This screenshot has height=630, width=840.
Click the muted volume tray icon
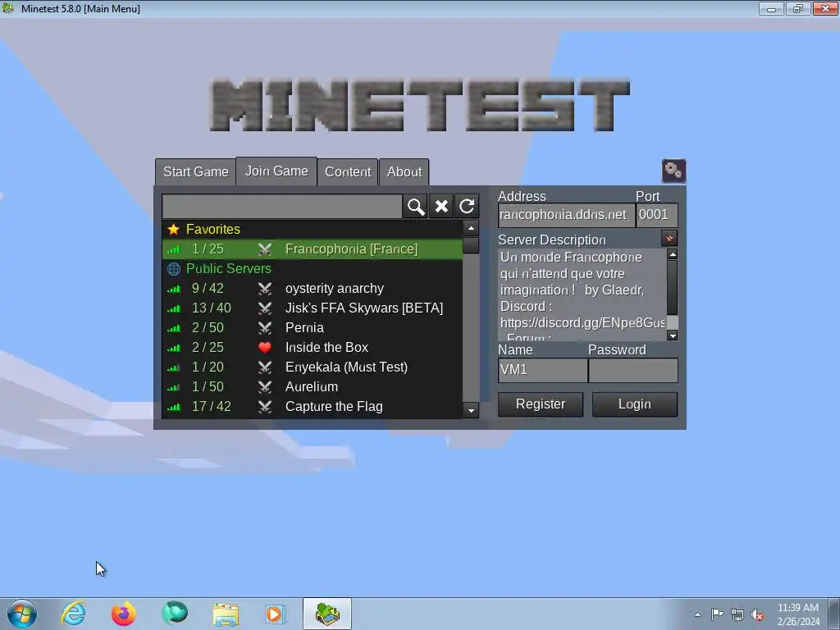[757, 615]
